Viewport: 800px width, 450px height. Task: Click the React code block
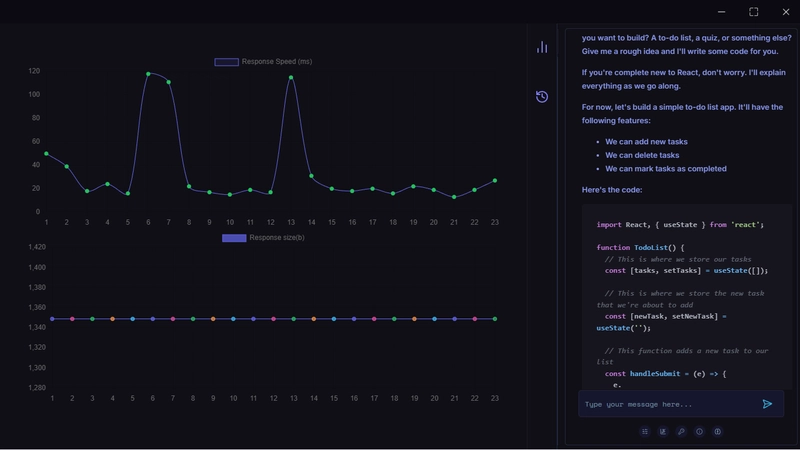click(686, 300)
